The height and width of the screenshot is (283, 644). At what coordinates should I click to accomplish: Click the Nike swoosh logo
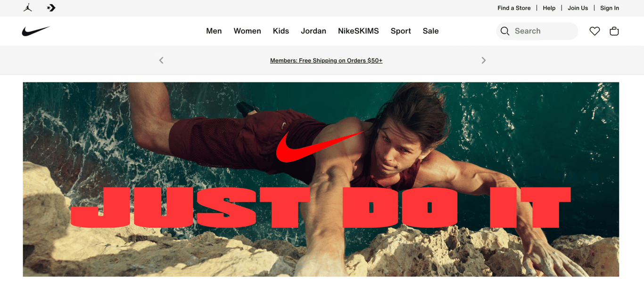[x=35, y=31]
